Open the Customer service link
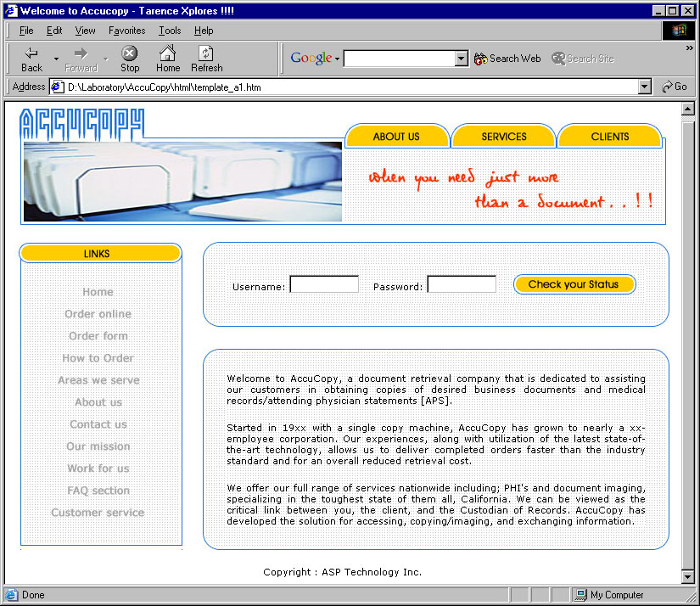The height and width of the screenshot is (606, 700). click(98, 513)
